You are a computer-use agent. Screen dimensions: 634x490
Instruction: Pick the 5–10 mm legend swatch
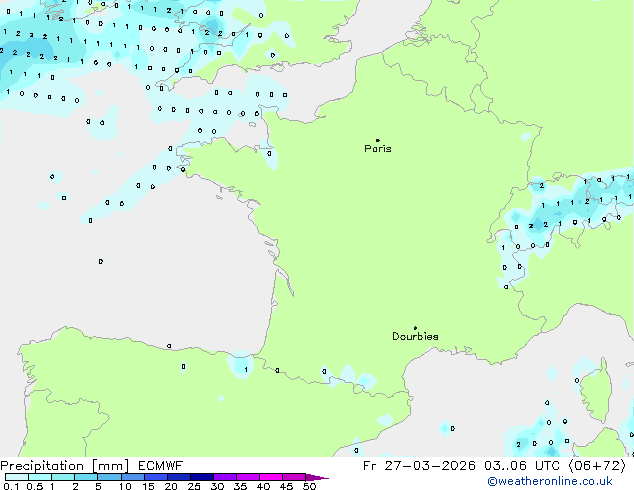click(109, 477)
